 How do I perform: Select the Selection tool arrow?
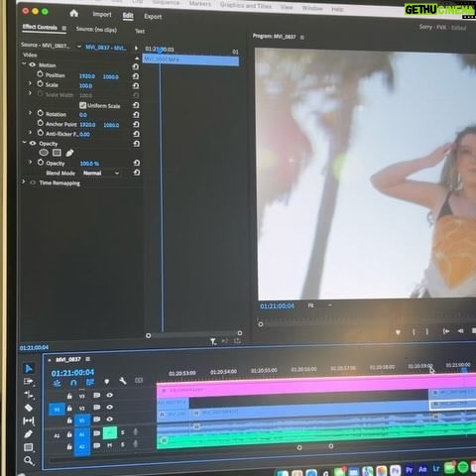(29, 368)
